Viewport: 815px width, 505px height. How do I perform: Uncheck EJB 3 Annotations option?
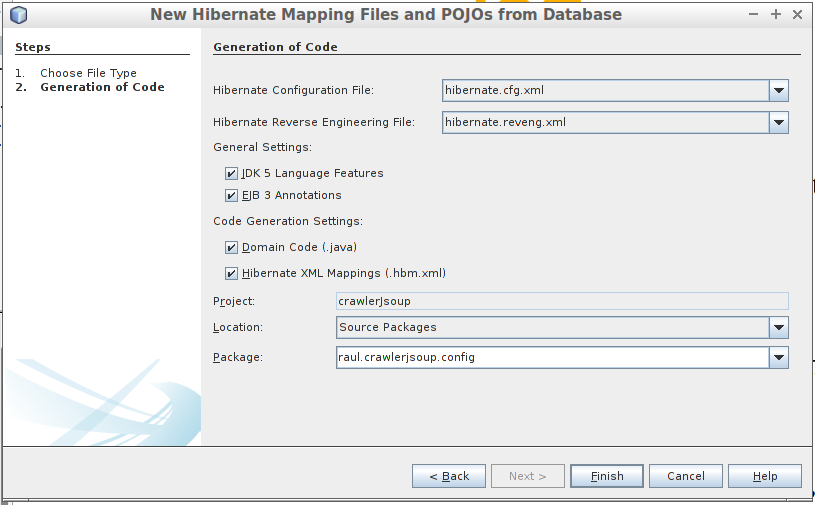(x=232, y=196)
